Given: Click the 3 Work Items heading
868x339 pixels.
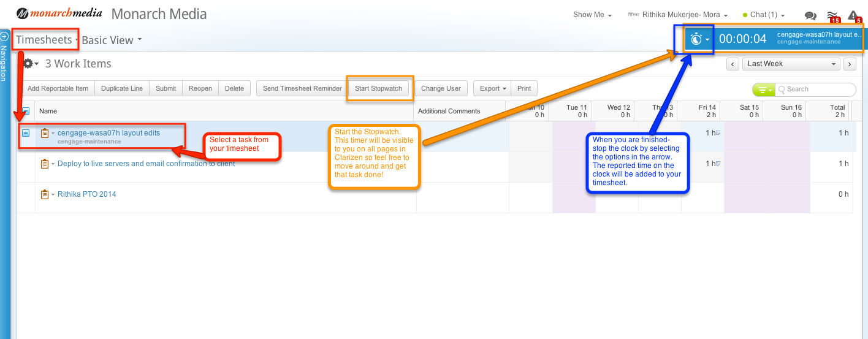Looking at the screenshot, I should coord(78,63).
